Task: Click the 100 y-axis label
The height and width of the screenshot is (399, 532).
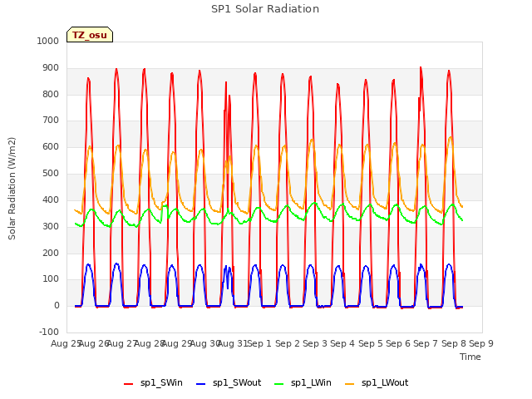Action: [x=51, y=279]
